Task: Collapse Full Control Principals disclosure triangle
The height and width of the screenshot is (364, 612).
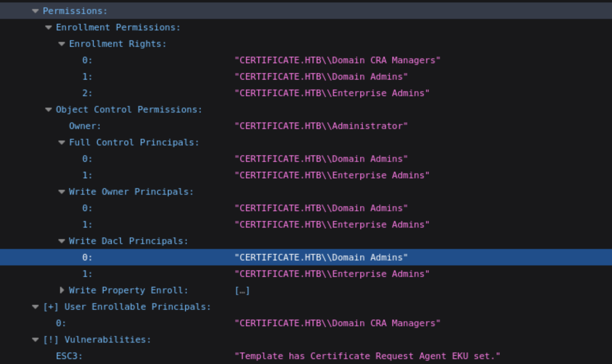Action: tap(62, 143)
